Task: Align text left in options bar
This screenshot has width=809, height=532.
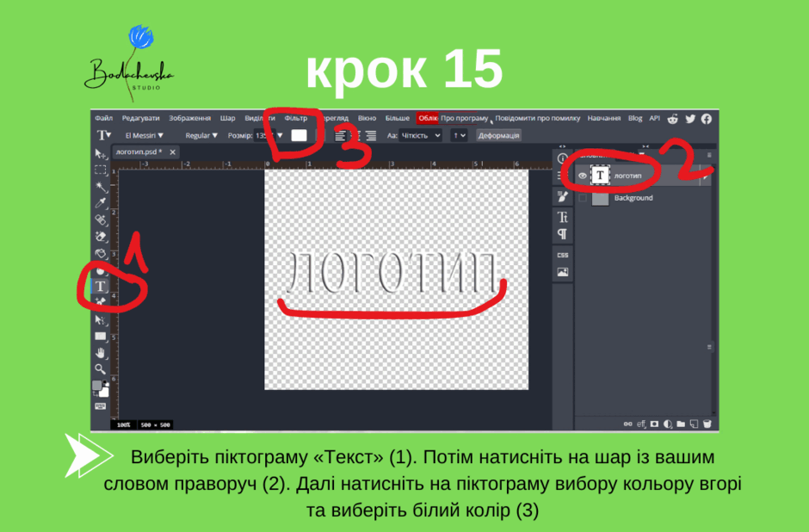Action: [339, 136]
